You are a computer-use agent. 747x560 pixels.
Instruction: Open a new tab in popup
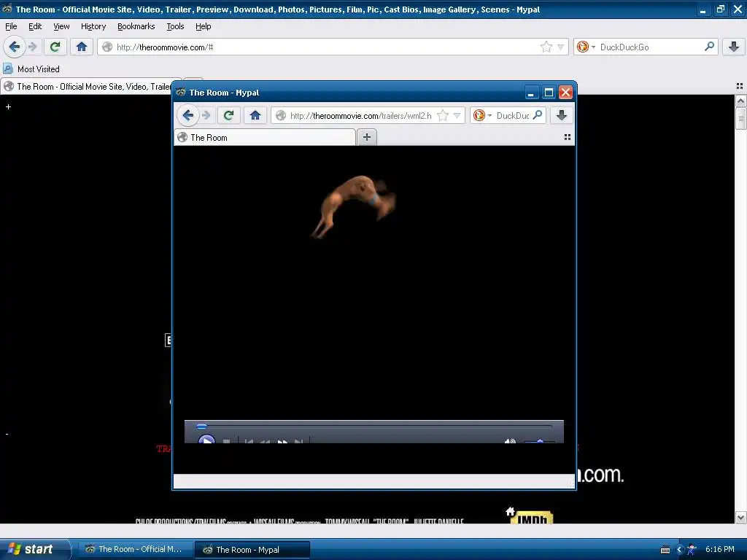[x=367, y=138]
